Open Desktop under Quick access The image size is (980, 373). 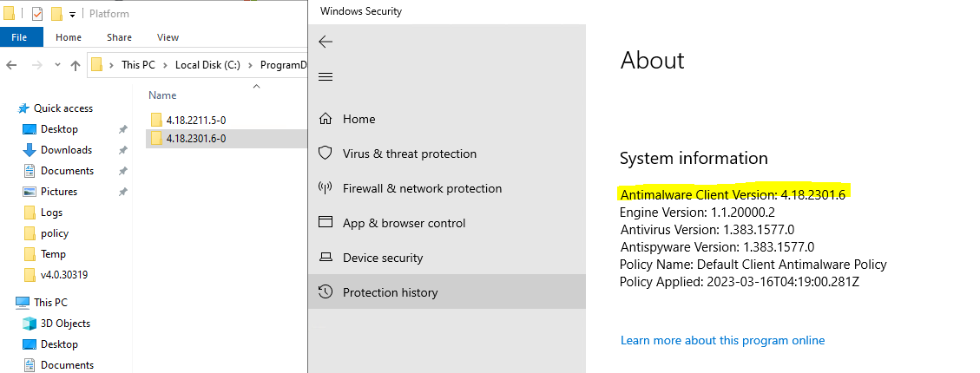coord(59,129)
